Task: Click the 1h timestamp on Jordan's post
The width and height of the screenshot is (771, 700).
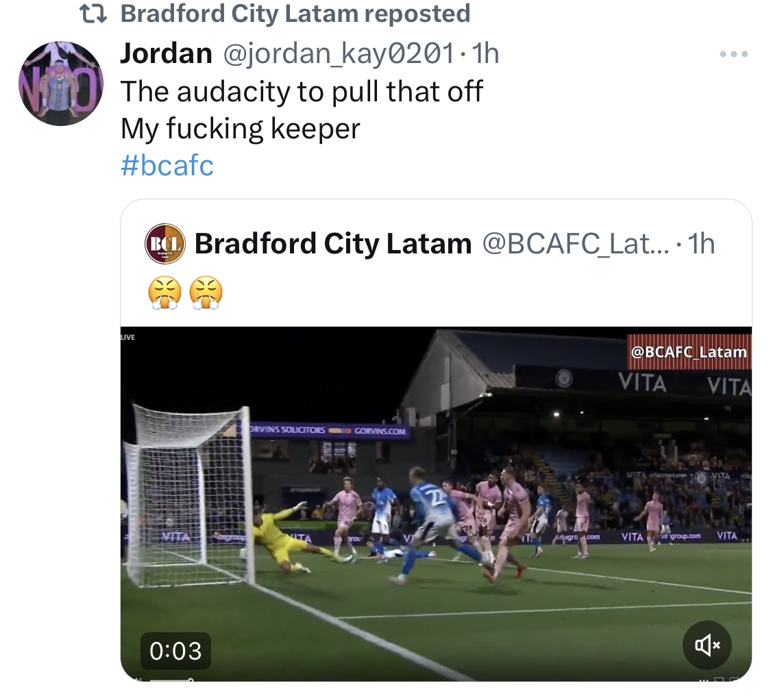Action: (x=485, y=53)
